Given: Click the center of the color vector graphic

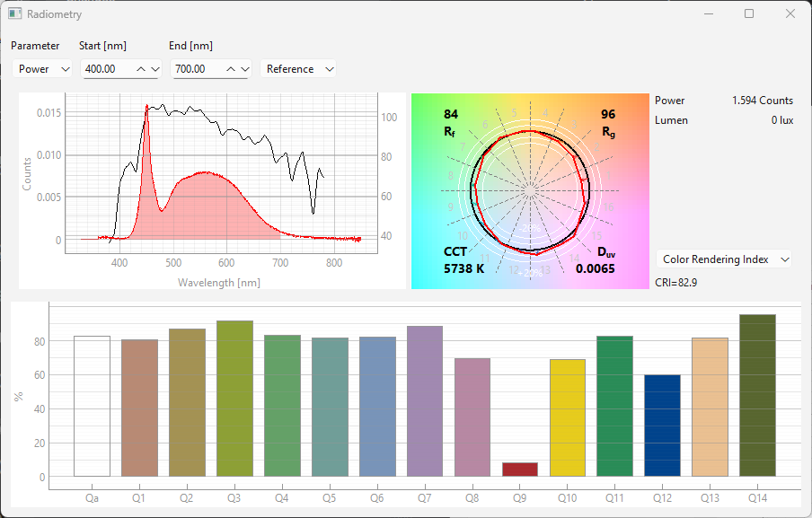Looking at the screenshot, I should [531, 190].
